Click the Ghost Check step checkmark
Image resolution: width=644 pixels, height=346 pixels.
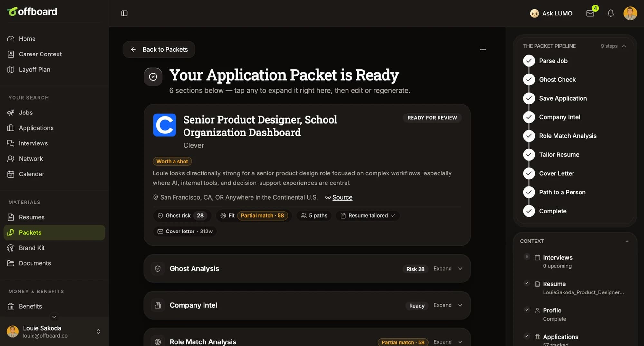[529, 79]
